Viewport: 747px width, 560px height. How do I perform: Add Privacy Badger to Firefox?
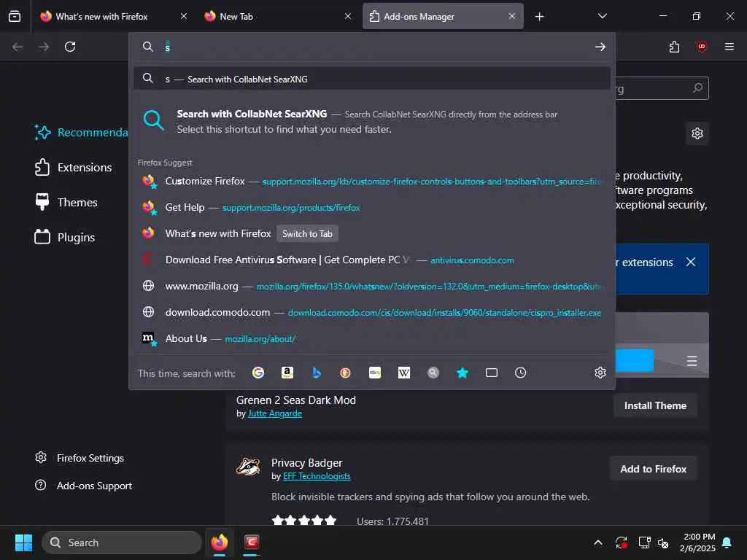653,469
